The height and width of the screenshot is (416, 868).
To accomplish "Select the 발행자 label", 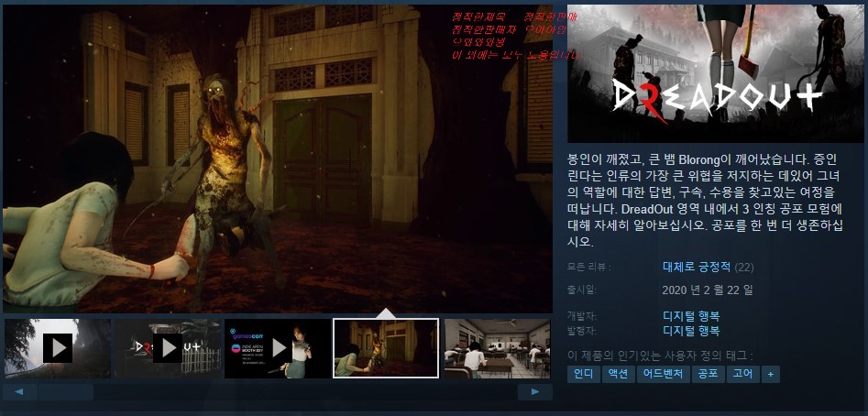I will [582, 332].
